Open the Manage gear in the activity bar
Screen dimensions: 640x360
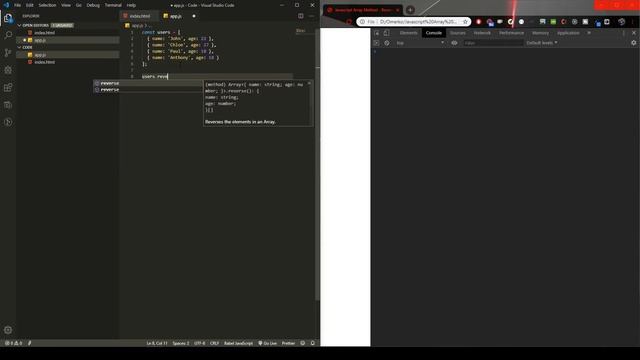(x=8, y=330)
